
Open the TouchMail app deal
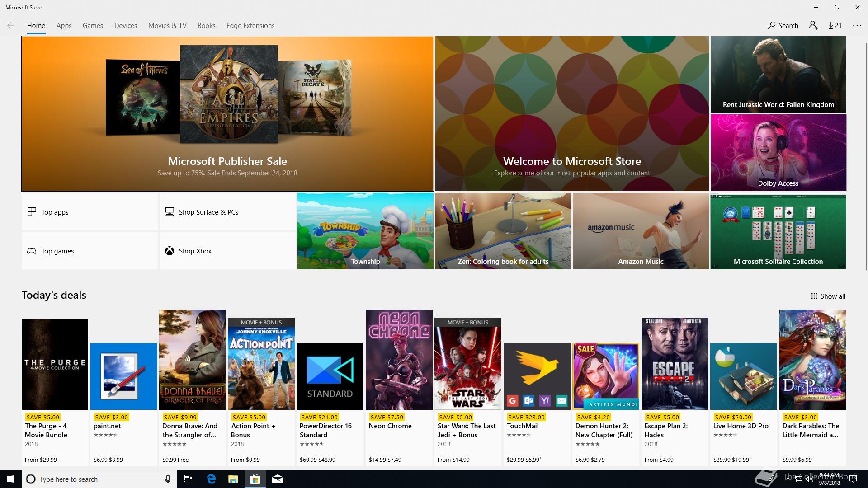point(537,376)
